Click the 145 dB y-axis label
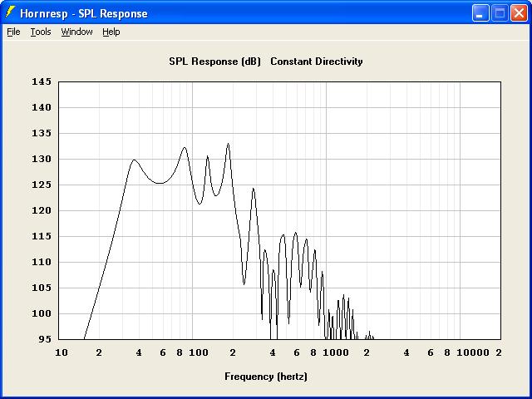The image size is (532, 399). click(42, 81)
